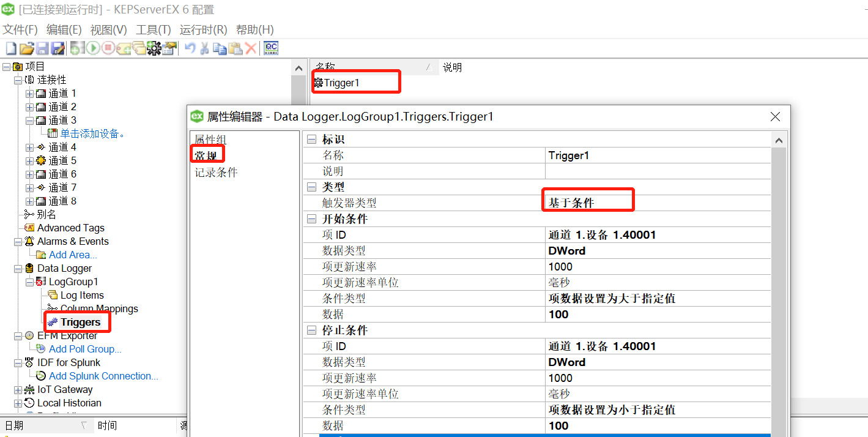Click the New Channel toolbar icon
Viewport: 868px width, 437px height.
click(77, 48)
